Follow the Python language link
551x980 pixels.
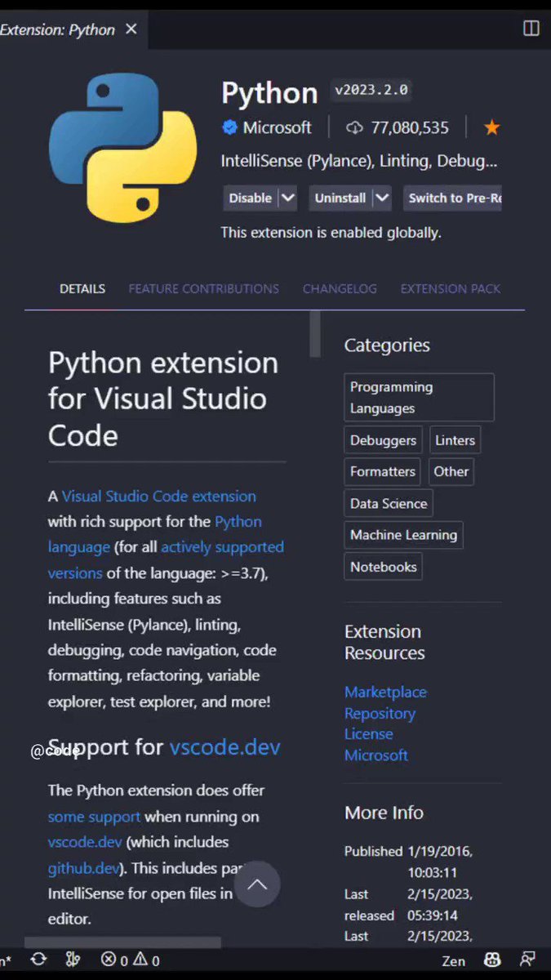(x=155, y=534)
